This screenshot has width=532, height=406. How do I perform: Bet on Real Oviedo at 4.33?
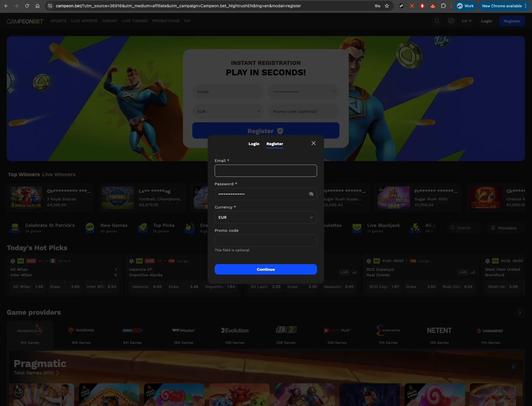457,286
